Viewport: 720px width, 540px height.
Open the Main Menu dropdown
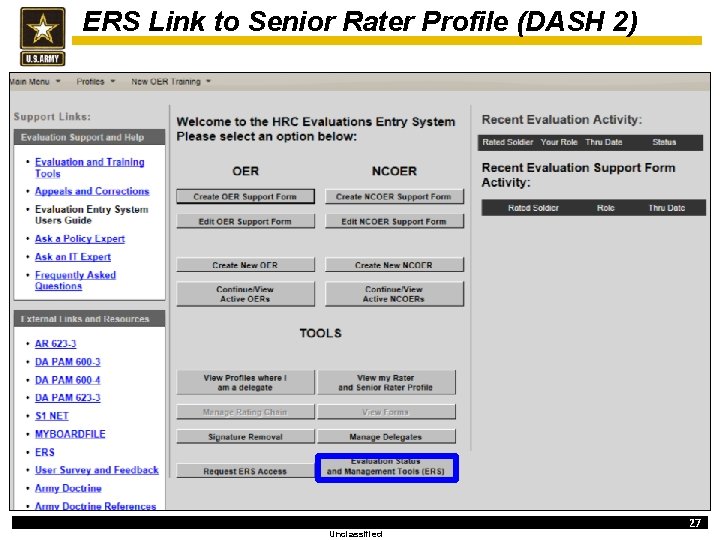pos(35,82)
